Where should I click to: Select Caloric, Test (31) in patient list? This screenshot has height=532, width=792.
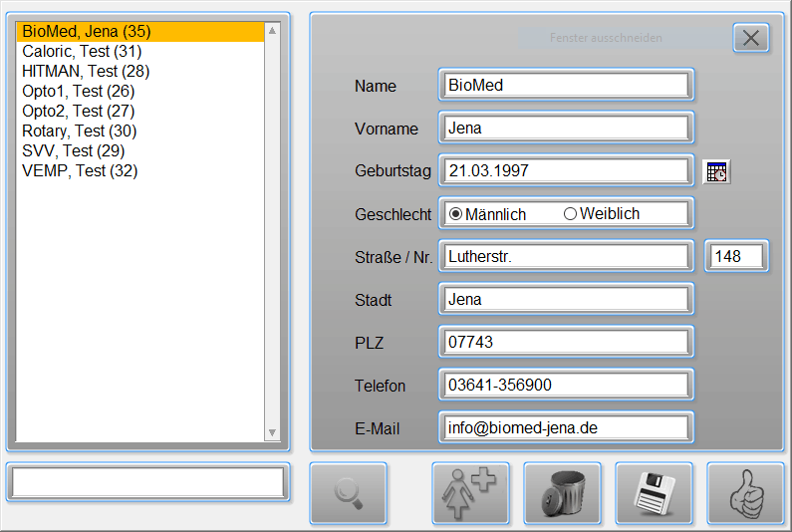click(82, 51)
